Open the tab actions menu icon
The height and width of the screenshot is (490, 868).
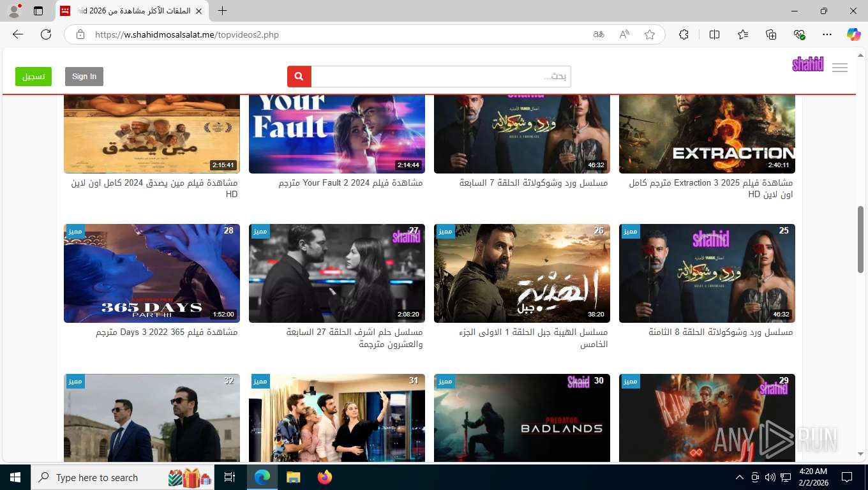38,11
